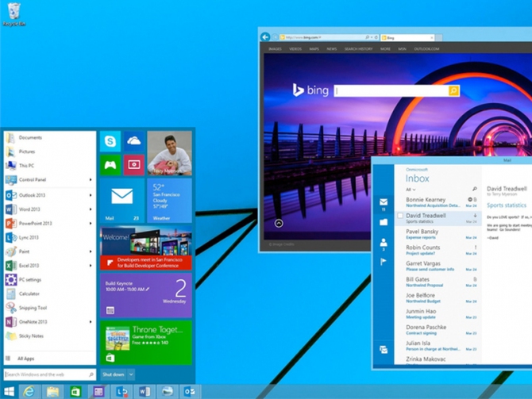Open the Garret Vargas email
Viewport: 532px width, 399px height.
click(x=438, y=266)
